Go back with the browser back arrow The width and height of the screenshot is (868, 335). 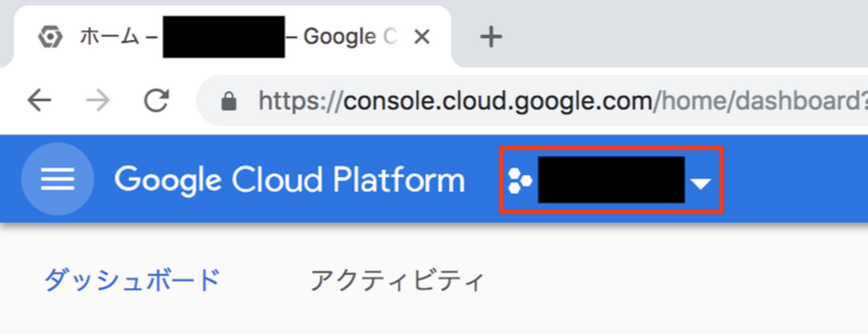click(39, 101)
